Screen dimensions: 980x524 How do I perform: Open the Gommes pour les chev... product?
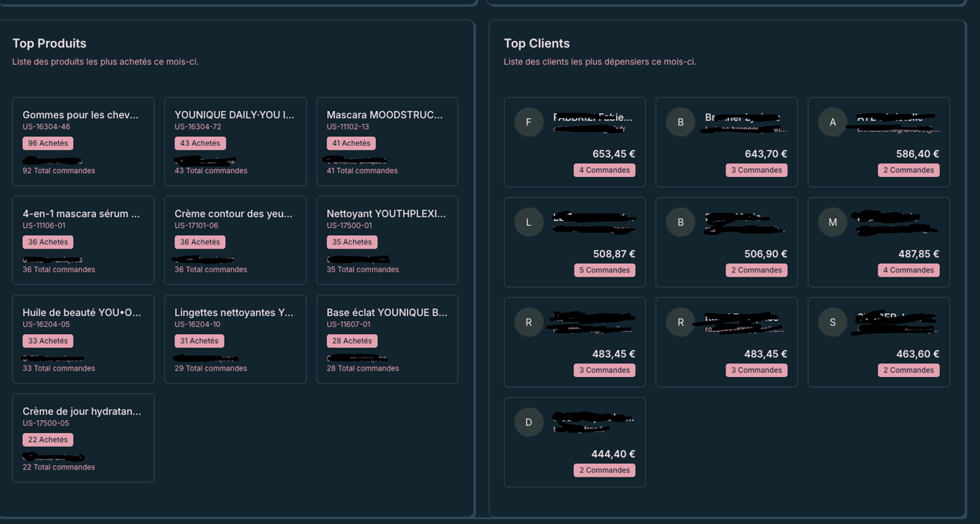[x=80, y=115]
